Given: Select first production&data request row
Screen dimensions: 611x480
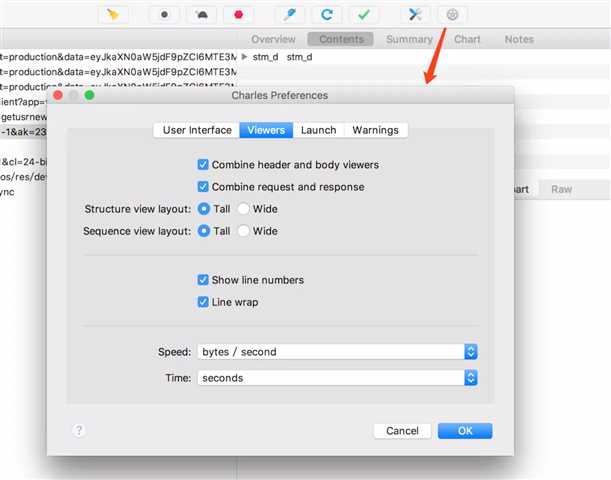Looking at the screenshot, I should 118,57.
